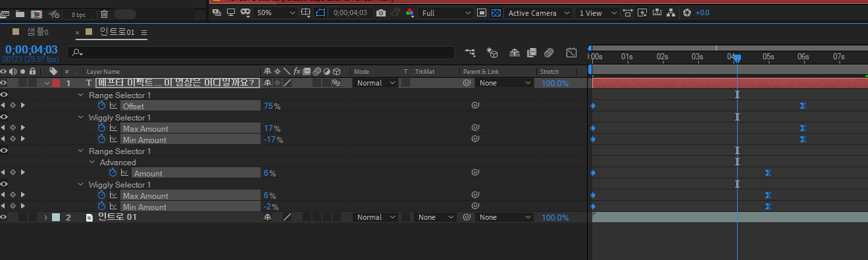Toggle the transparency grid icon
This screenshot has width=868, height=260.
(x=496, y=13)
